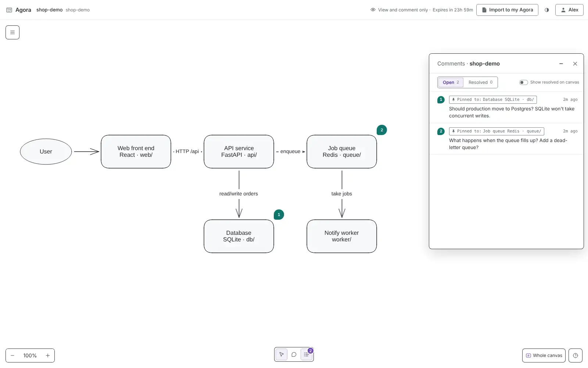Click Import to my Agora button
Viewport: 588px width, 368px height.
(507, 10)
